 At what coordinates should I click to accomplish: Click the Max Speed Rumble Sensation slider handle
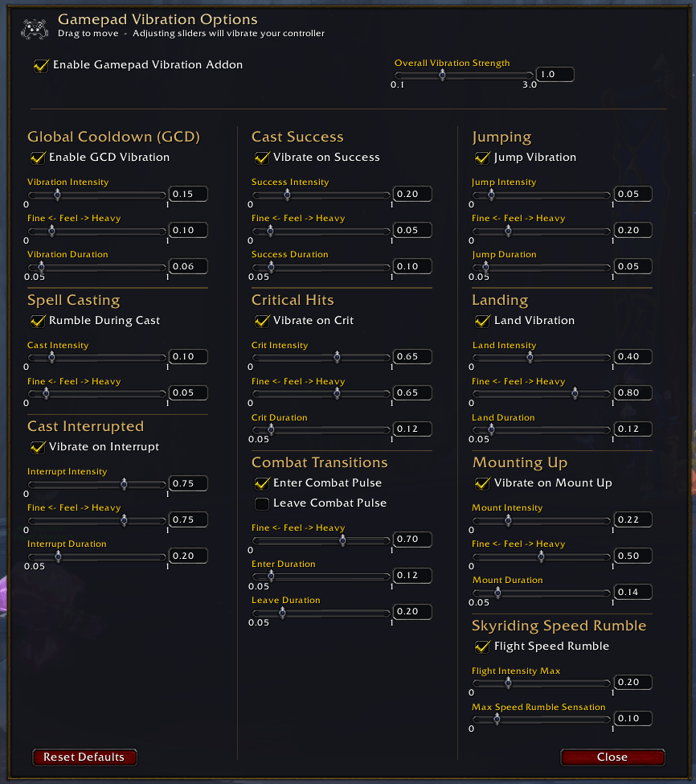pos(497,719)
